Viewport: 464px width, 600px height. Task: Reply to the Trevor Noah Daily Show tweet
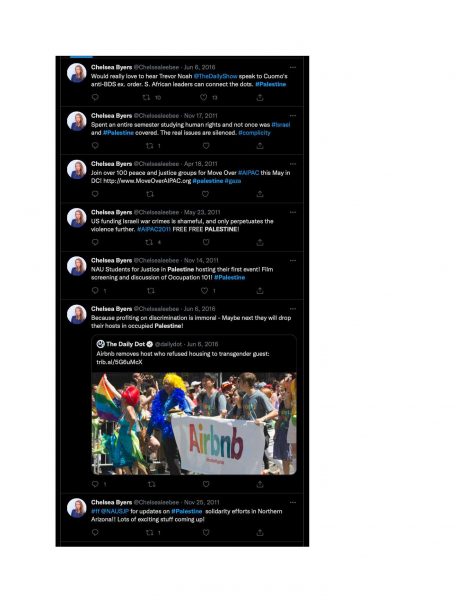(95, 97)
